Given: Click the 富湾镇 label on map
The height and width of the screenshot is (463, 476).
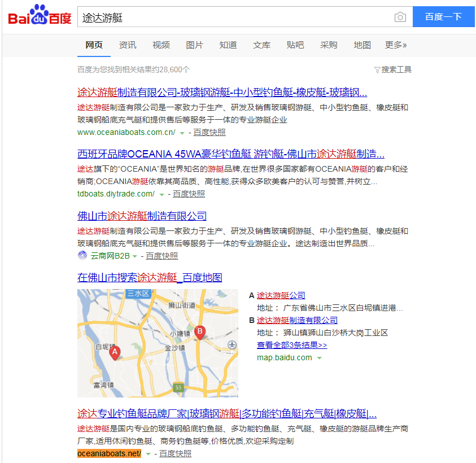Looking at the screenshot, I should [103, 385].
